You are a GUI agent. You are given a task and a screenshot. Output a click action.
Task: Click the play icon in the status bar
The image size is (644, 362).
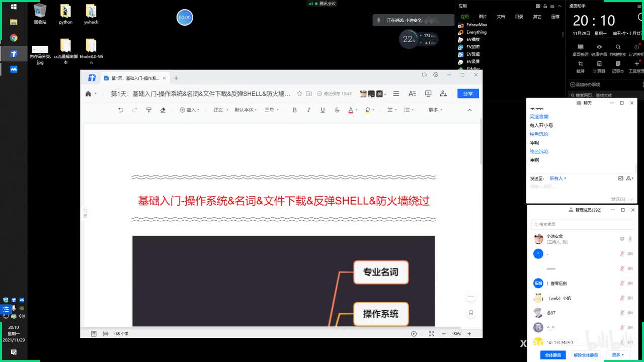coord(414,334)
